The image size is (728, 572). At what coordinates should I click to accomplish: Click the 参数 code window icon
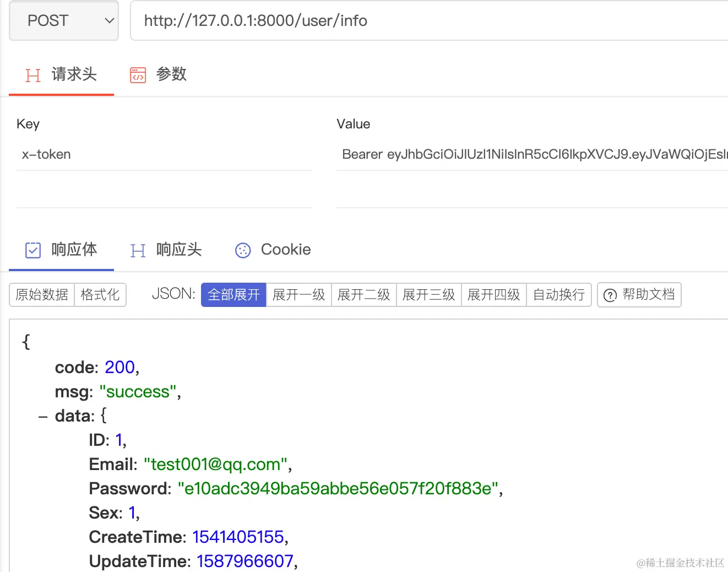coord(138,75)
